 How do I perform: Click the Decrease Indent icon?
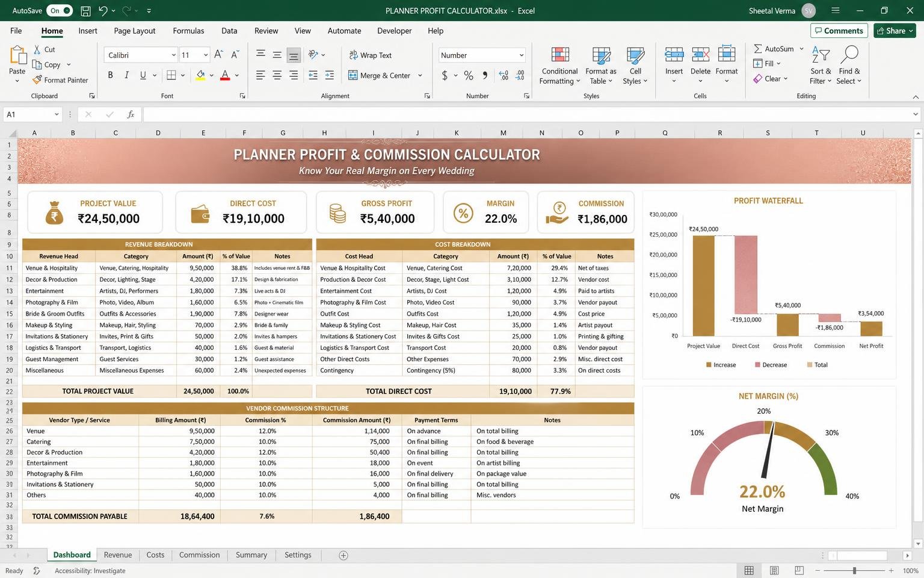point(313,75)
